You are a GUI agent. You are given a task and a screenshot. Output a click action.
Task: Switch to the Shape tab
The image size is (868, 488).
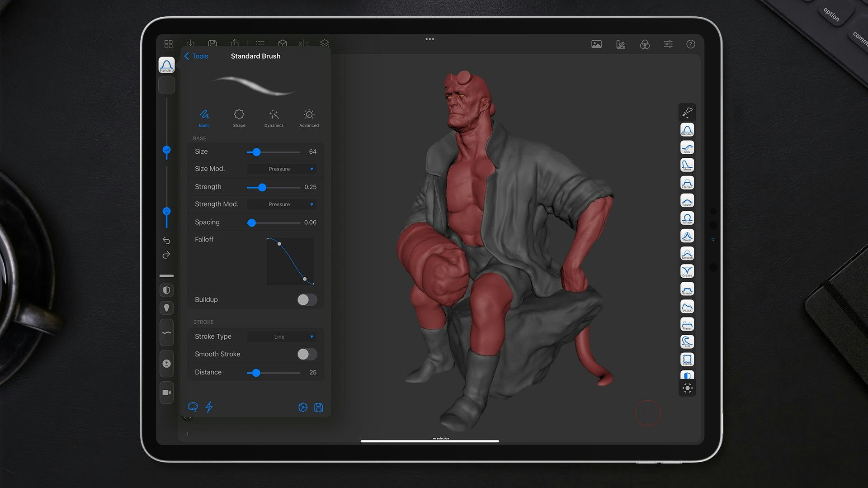[239, 118]
